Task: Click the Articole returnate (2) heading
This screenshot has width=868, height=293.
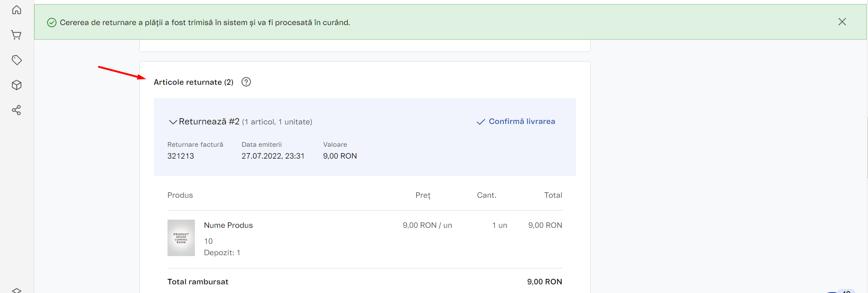Action: [x=193, y=82]
